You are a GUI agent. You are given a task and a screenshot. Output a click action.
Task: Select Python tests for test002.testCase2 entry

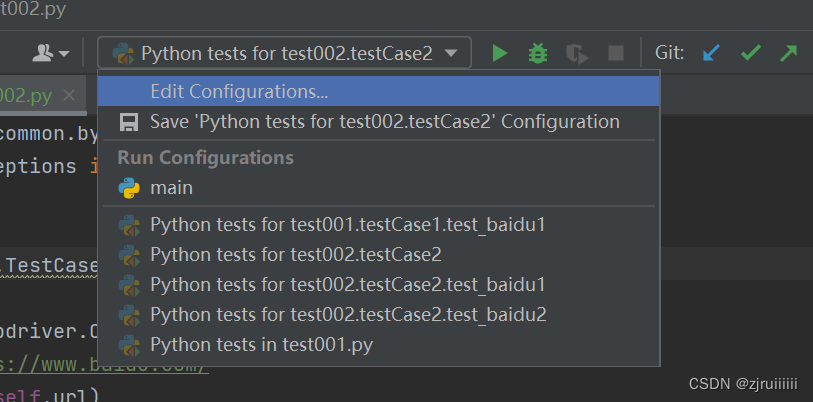[295, 255]
